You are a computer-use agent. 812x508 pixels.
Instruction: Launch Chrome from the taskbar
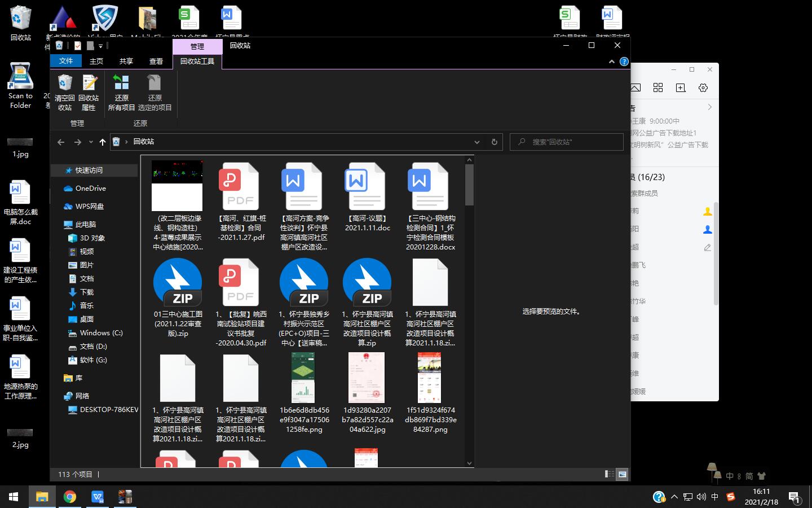click(70, 497)
